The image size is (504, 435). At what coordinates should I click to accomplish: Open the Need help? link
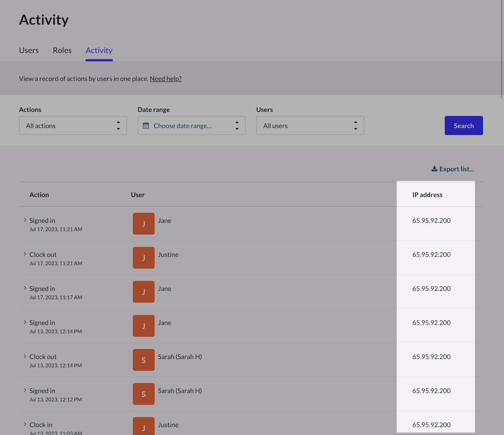tap(166, 79)
